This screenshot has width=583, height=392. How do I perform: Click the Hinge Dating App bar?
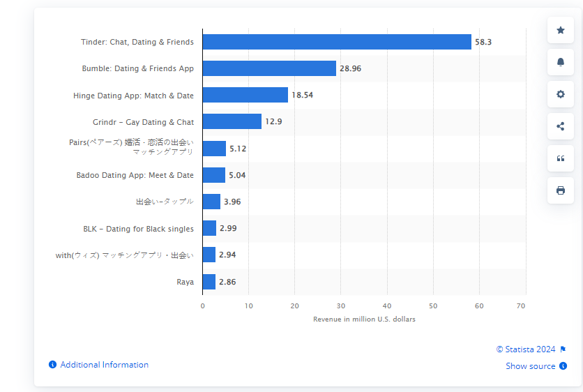(x=245, y=95)
